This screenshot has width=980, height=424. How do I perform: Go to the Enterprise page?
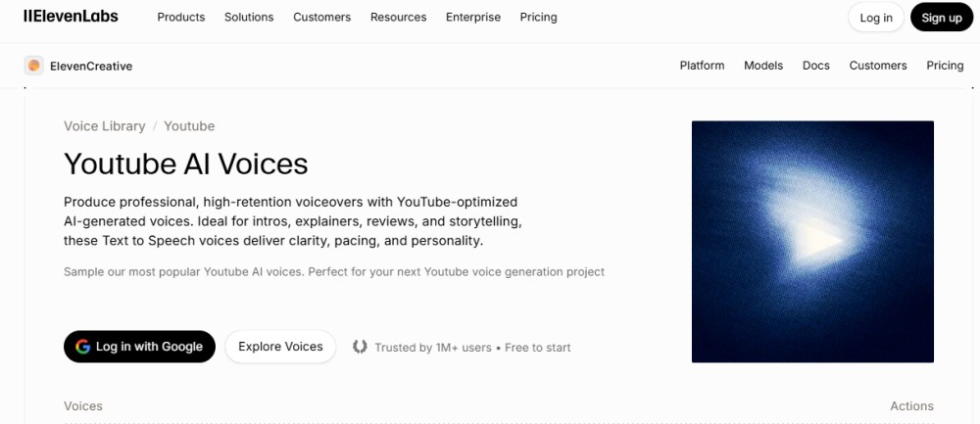coord(473,18)
